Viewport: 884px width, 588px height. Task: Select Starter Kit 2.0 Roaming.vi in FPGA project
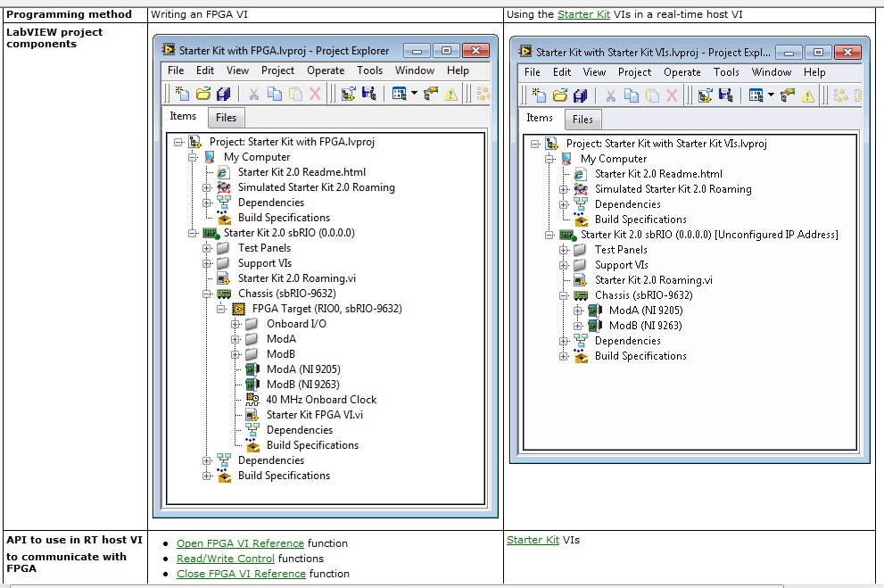(x=296, y=278)
